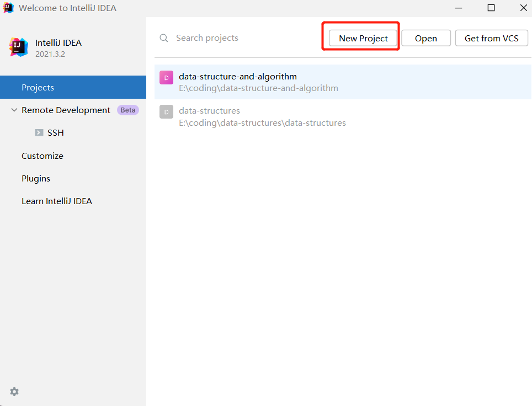
Task: Click pink D icon of data-structure-and-algorithm
Action: click(x=166, y=78)
